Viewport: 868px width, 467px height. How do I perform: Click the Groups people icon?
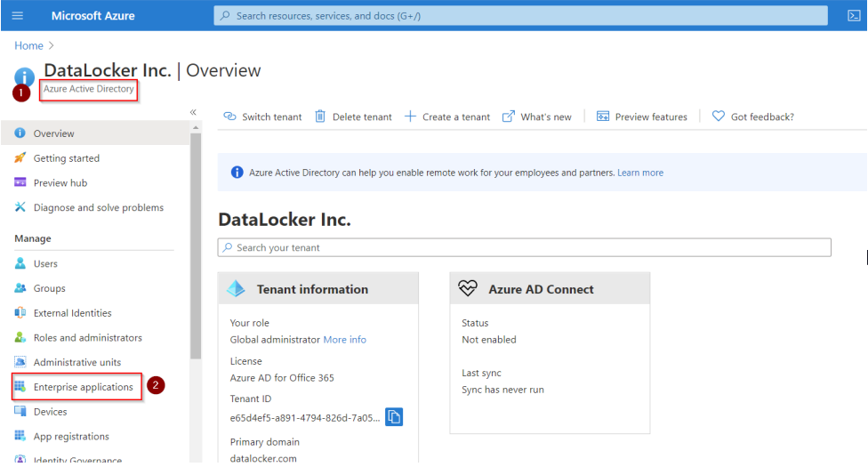click(20, 288)
